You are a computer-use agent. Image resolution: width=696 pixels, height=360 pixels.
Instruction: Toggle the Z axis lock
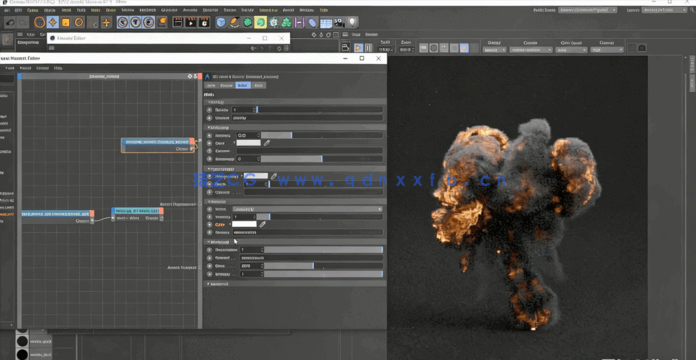tap(148, 22)
